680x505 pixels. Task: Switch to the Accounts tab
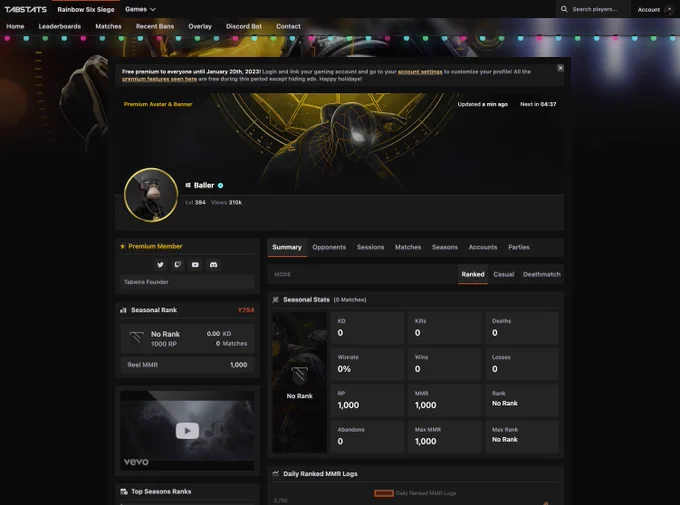[483, 247]
